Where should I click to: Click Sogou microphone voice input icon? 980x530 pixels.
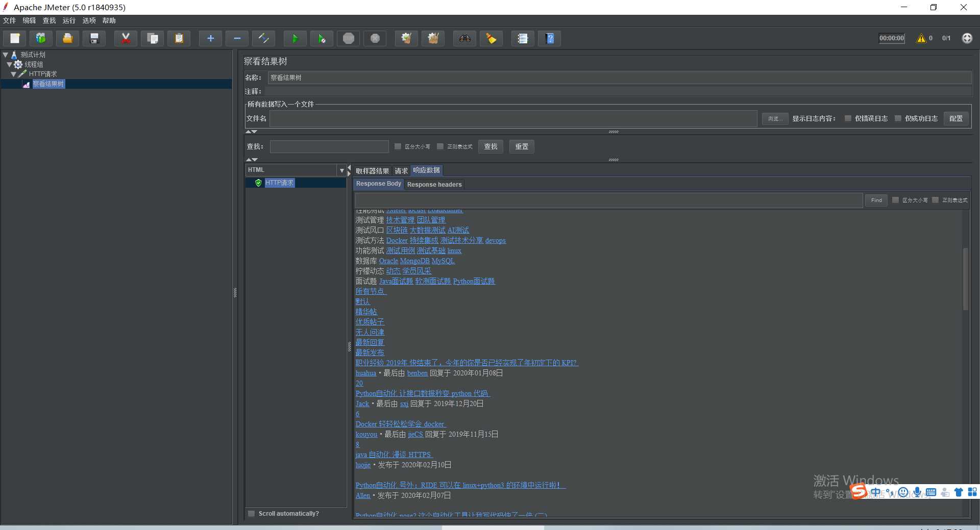[x=917, y=492]
